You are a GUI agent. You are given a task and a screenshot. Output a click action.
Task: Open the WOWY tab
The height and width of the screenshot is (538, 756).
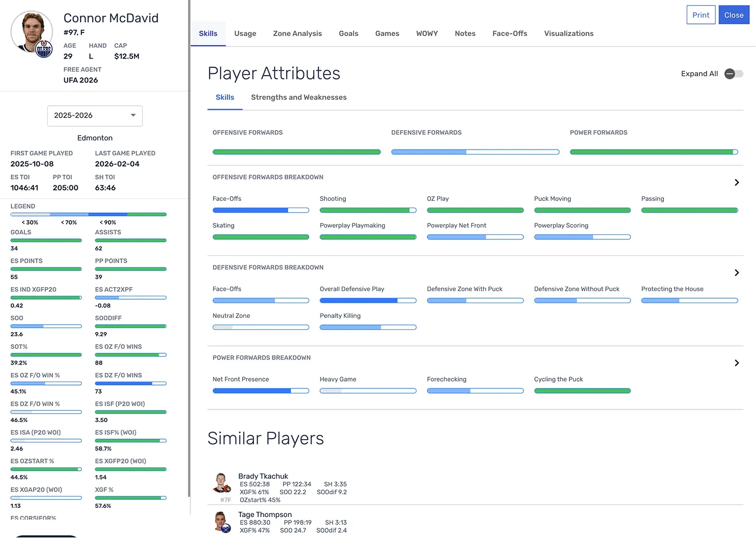click(x=427, y=34)
